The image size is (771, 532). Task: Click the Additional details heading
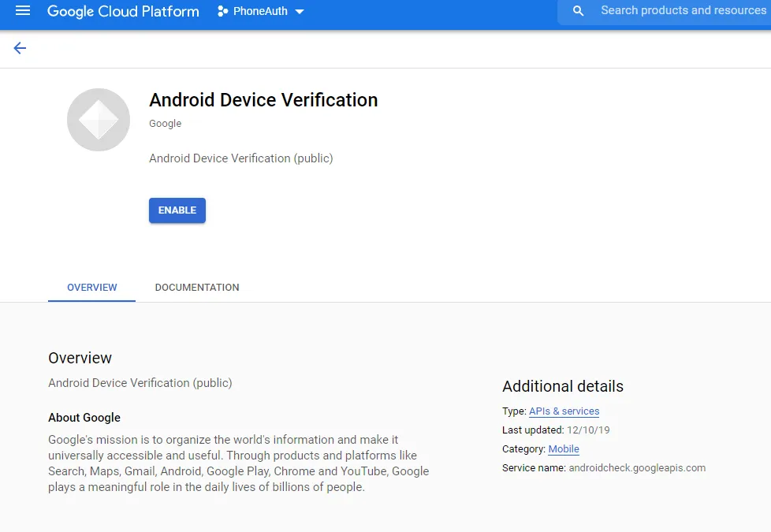point(563,386)
